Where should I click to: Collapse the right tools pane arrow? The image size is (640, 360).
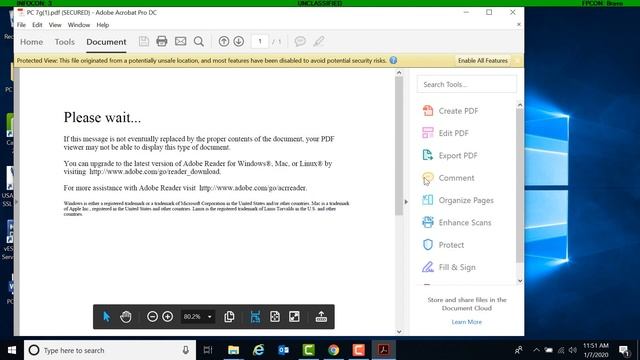click(406, 202)
